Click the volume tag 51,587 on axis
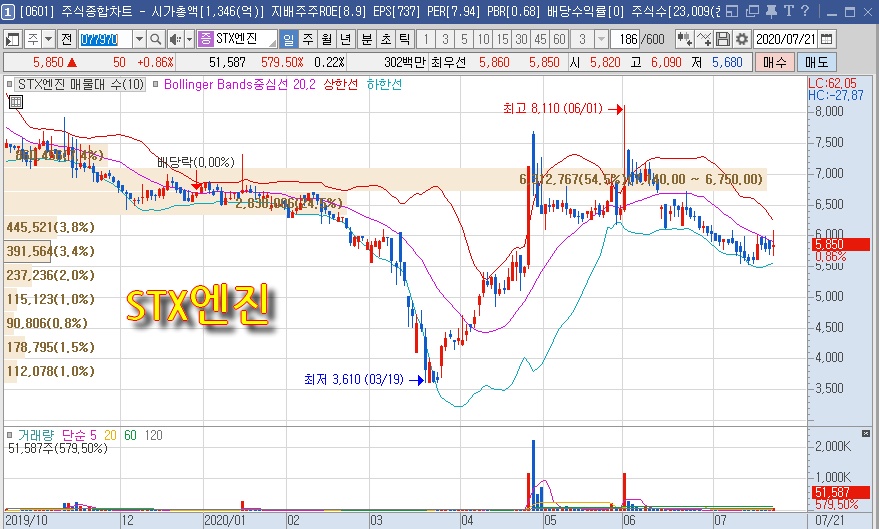The width and height of the screenshot is (879, 529). (840, 492)
